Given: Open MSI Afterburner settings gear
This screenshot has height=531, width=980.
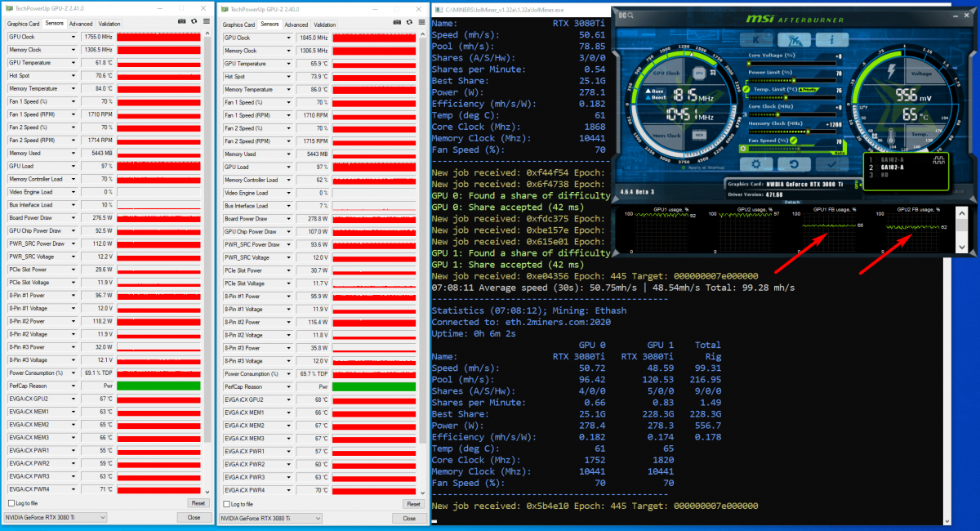Looking at the screenshot, I should 755,164.
